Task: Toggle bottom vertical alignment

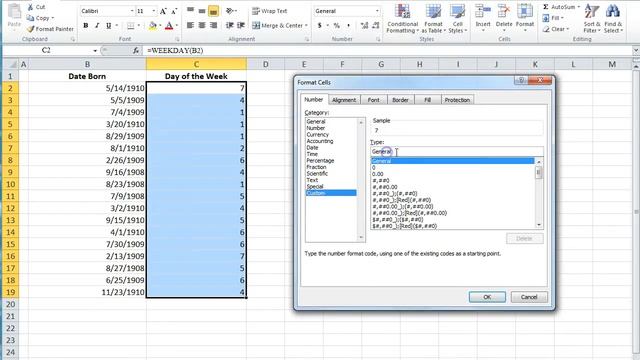Action: pyautogui.click(x=213, y=11)
